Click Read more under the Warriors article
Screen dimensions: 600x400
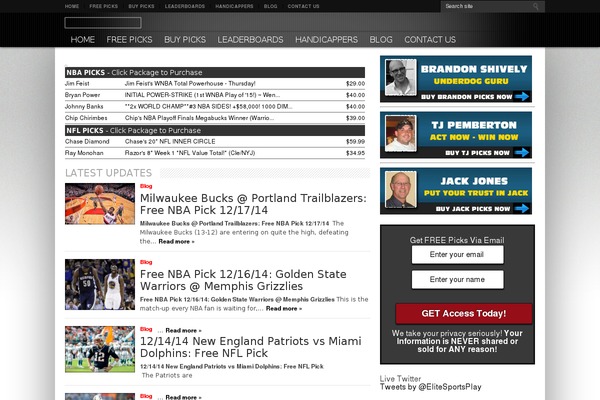pyautogui.click(x=284, y=309)
